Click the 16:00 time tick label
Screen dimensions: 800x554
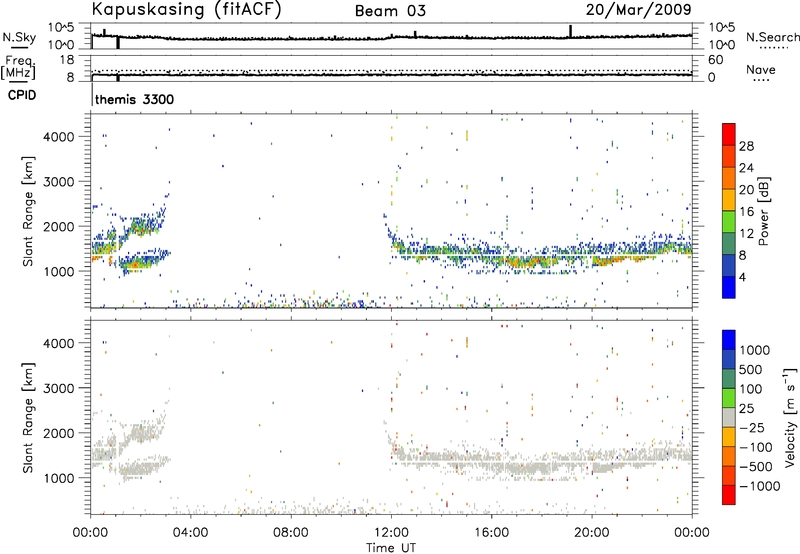[492, 533]
